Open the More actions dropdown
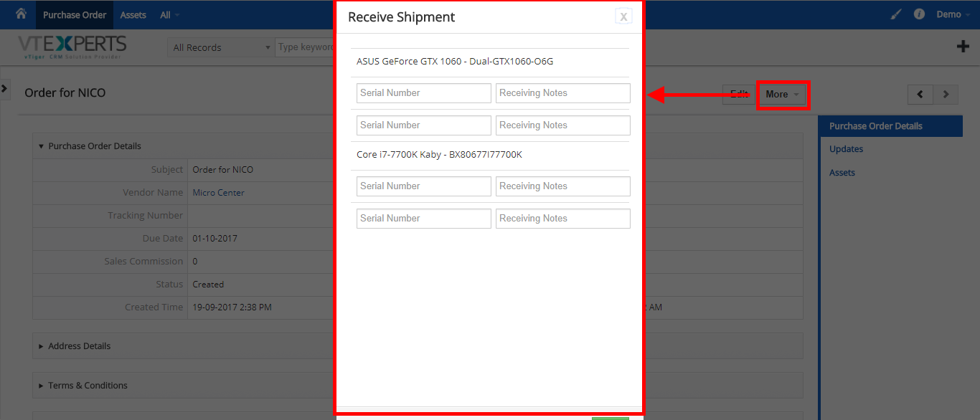 coord(782,95)
